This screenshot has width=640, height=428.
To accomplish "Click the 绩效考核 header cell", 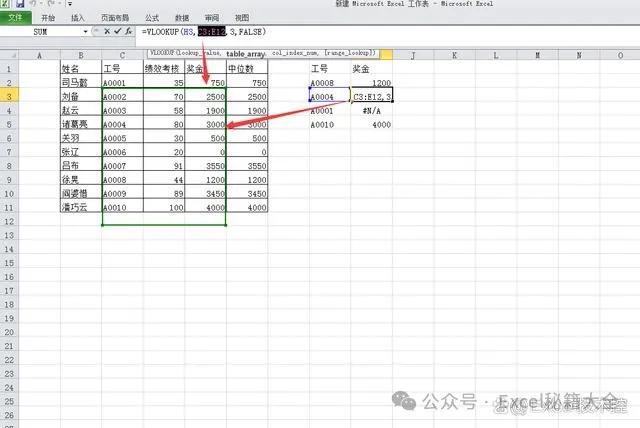I will pos(164,69).
